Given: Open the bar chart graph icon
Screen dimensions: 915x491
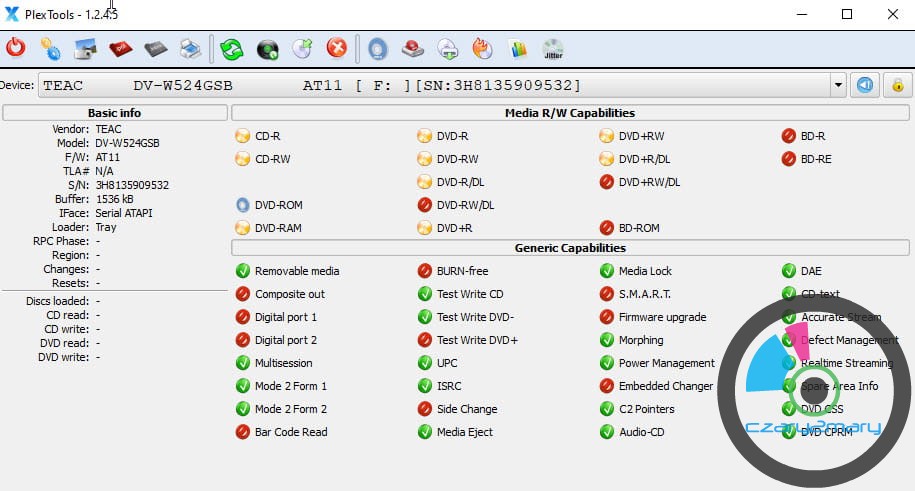Looking at the screenshot, I should (517, 48).
